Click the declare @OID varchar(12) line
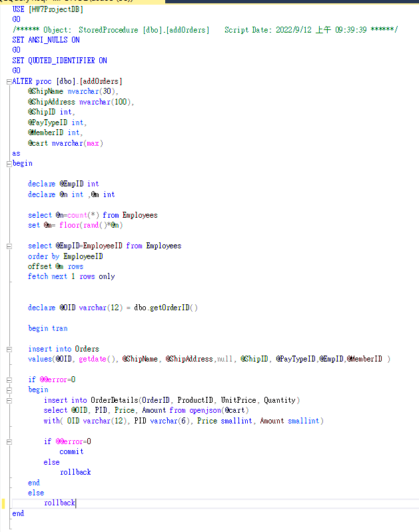The image size is (419, 532). 113,308
